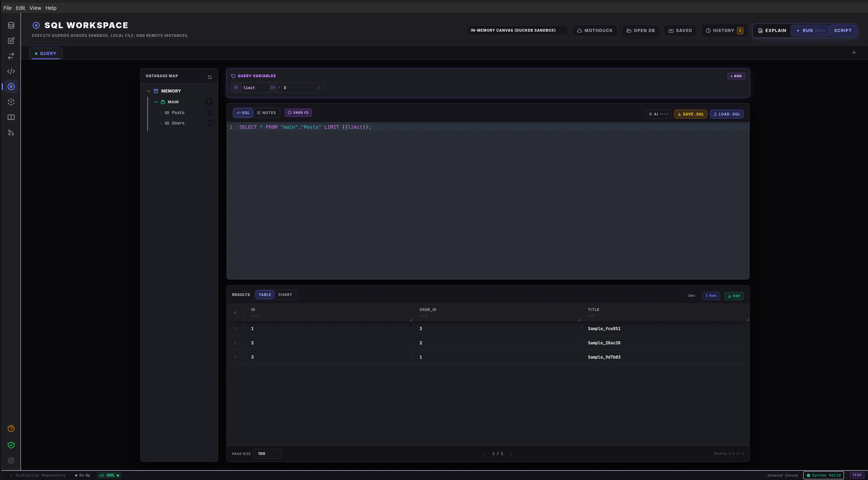Screen dimensions: 868x480
Task: Go to next results page arrow
Action: pos(511,454)
